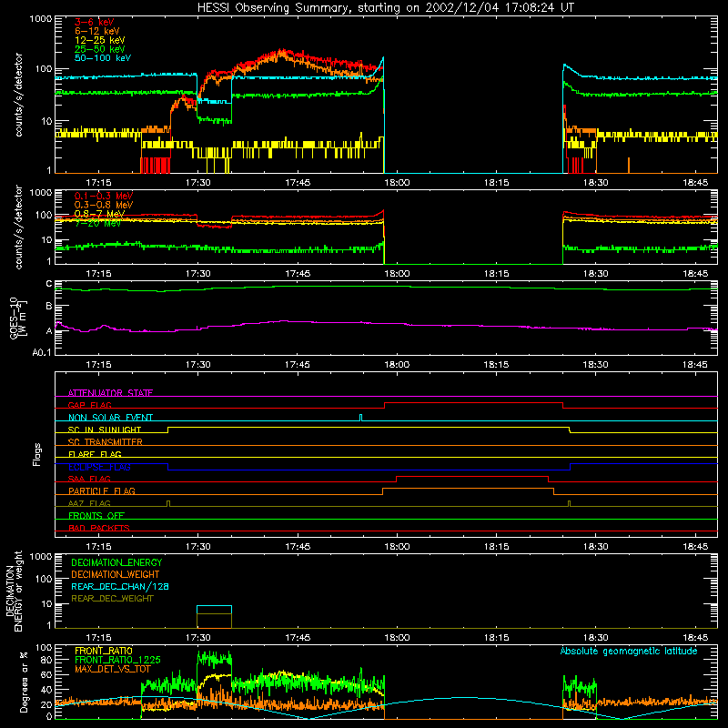The image size is (728, 728).
Task: Click the NON_SOLAR_EVENT spike in Flags panel
Action: pyautogui.click(x=360, y=418)
